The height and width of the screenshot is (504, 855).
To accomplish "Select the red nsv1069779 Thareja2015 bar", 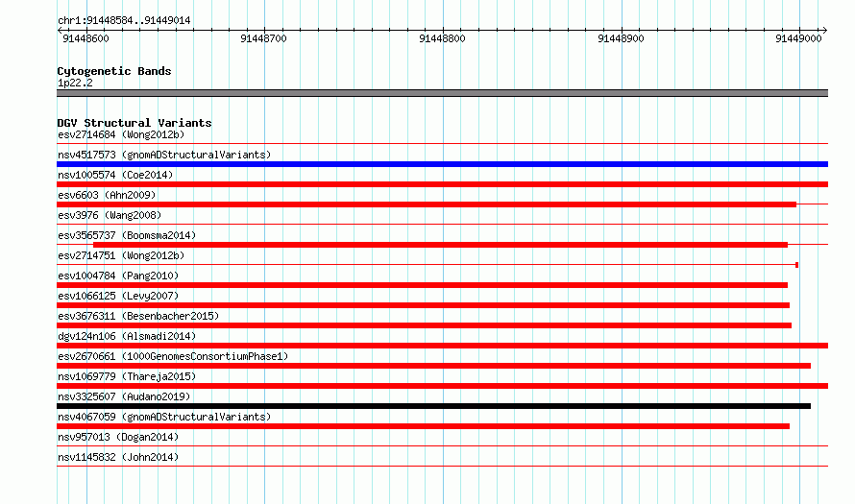I will coord(442,386).
